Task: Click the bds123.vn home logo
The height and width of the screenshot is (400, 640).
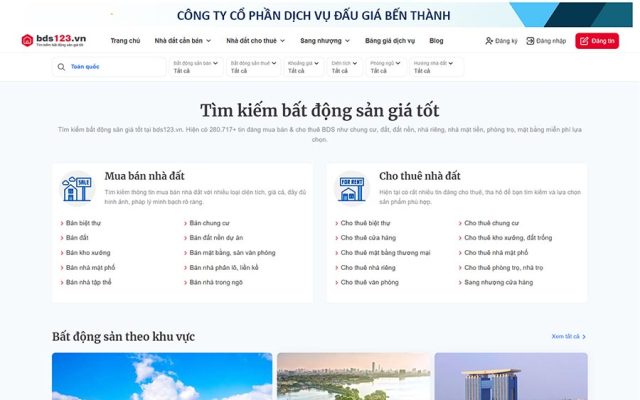Action: (x=54, y=40)
